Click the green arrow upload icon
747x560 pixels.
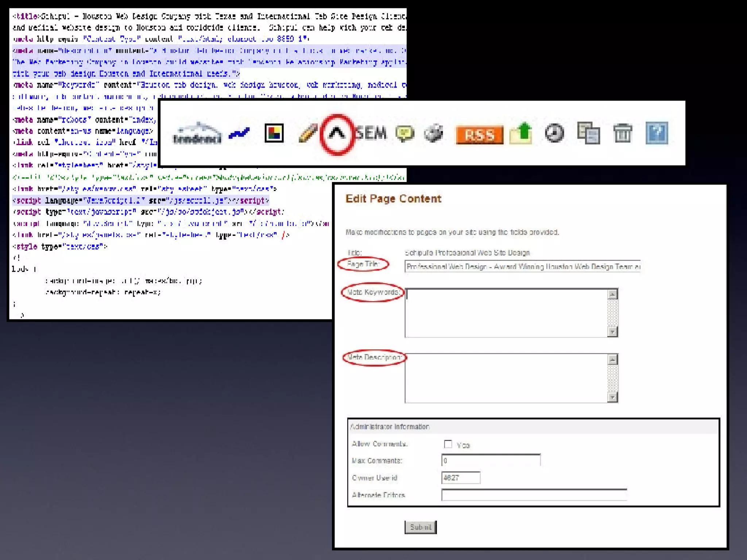pyautogui.click(x=521, y=134)
